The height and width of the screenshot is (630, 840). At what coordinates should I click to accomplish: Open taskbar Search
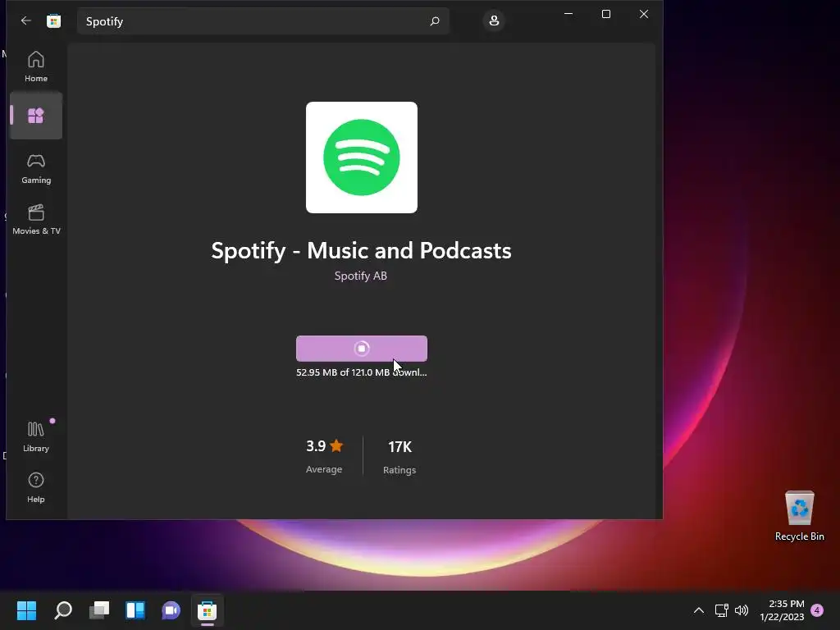63,610
